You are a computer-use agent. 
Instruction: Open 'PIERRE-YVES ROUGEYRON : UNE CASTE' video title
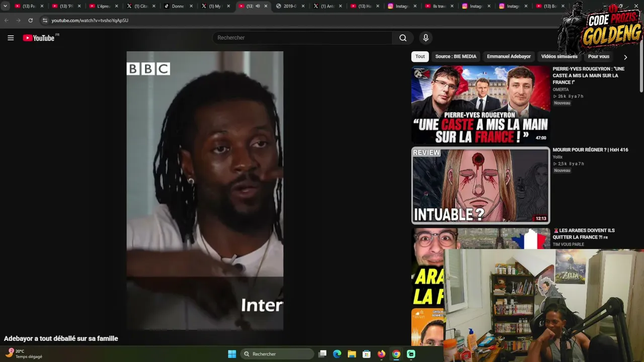pyautogui.click(x=589, y=75)
